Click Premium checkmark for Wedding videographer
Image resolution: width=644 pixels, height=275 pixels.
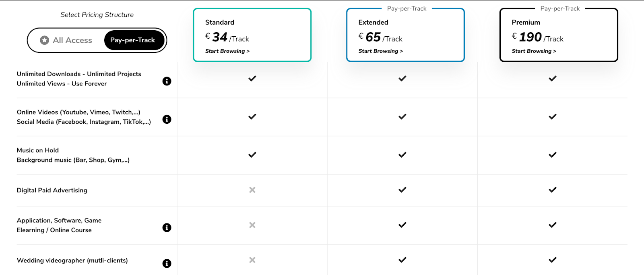click(x=552, y=260)
